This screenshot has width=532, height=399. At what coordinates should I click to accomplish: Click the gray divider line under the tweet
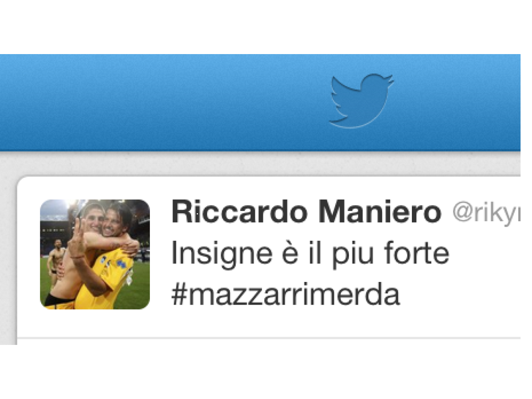click(269, 338)
